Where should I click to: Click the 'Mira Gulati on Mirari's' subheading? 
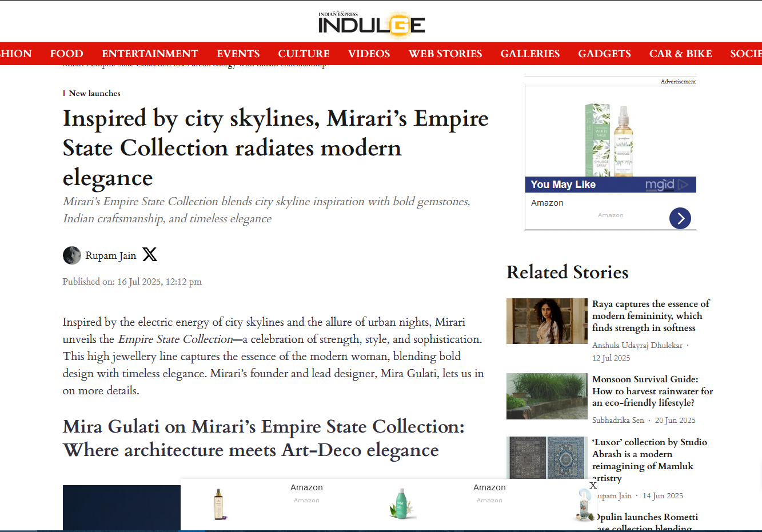pyautogui.click(x=264, y=438)
